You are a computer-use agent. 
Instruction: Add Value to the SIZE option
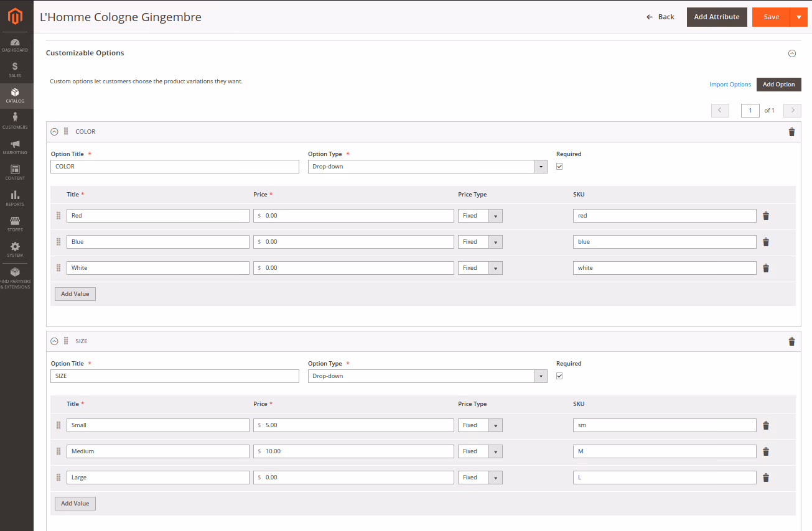pyautogui.click(x=75, y=504)
